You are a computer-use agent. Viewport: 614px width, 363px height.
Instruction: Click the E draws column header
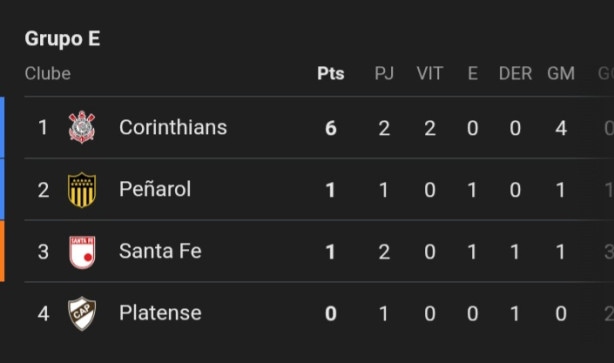(x=473, y=73)
